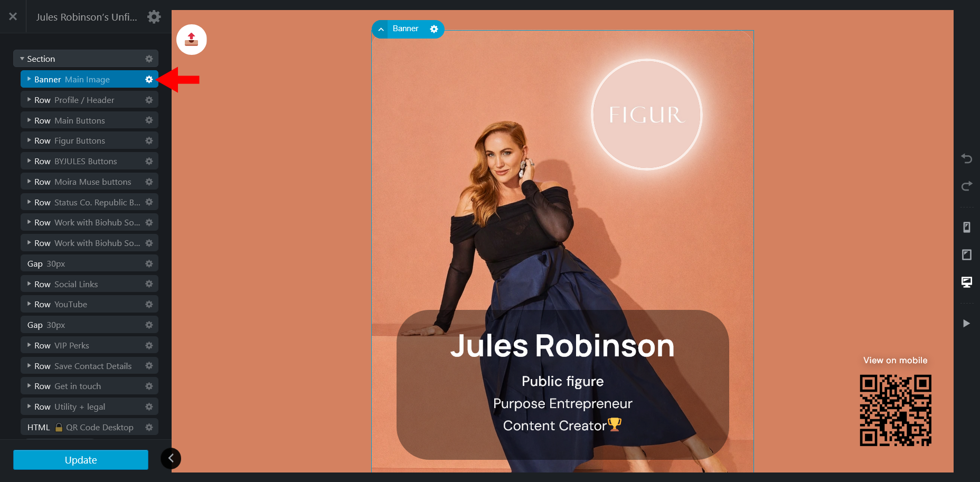Collapse sidebar with left chevron button
The image size is (980, 482).
(x=171, y=458)
